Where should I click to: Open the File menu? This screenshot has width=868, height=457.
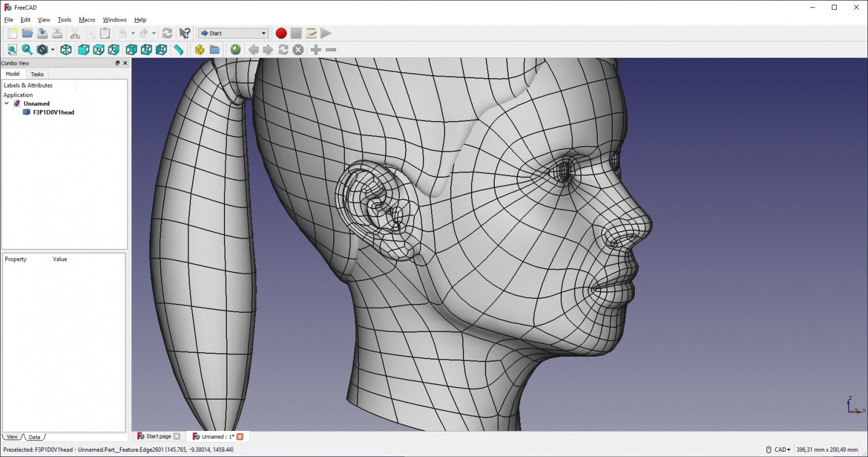(9, 20)
